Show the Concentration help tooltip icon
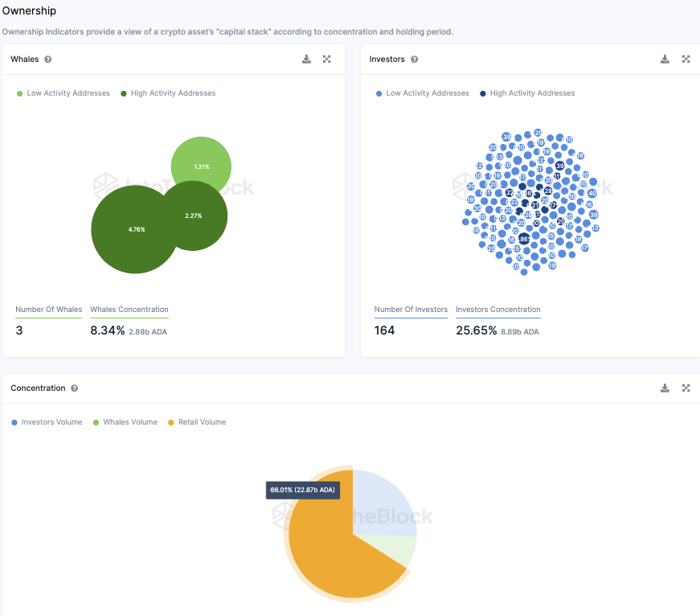Screen dimensions: 700x616 (x=75, y=388)
